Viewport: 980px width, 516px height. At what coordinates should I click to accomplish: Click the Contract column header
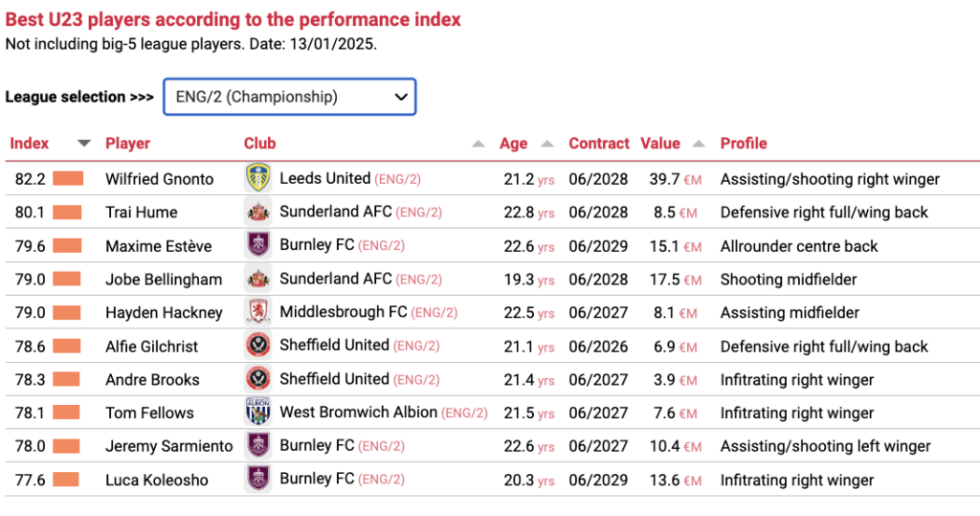(x=599, y=144)
